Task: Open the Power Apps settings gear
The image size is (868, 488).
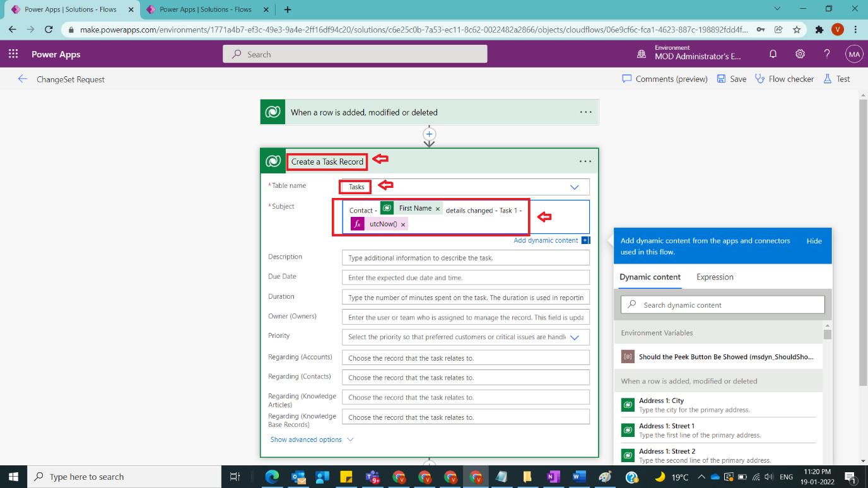Action: pyautogui.click(x=800, y=54)
